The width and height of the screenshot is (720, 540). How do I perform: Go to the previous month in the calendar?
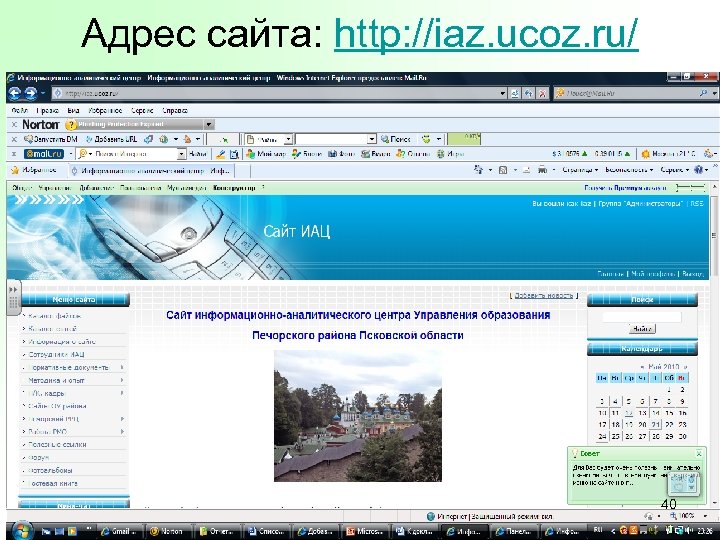pyautogui.click(x=642, y=367)
